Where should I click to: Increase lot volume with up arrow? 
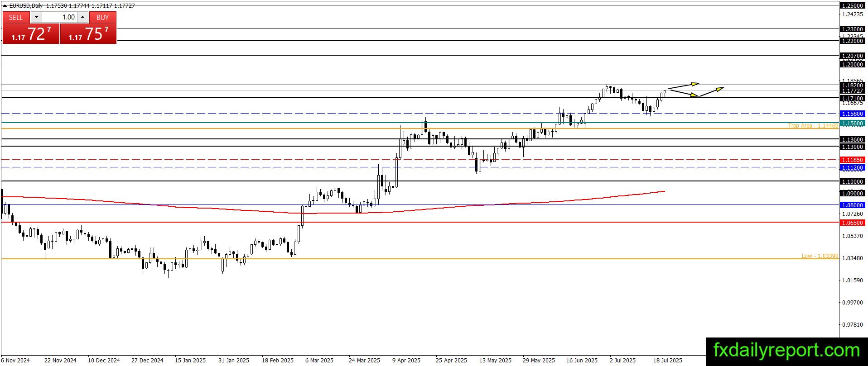83,17
